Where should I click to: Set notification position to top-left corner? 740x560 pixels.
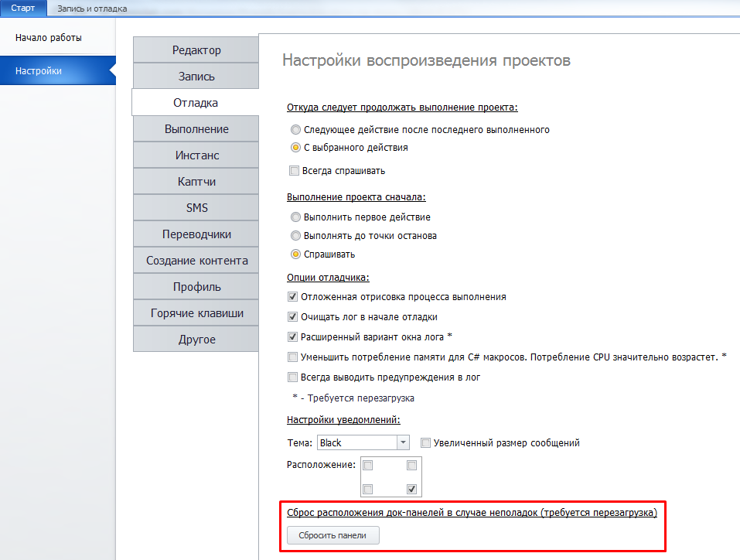pos(368,465)
